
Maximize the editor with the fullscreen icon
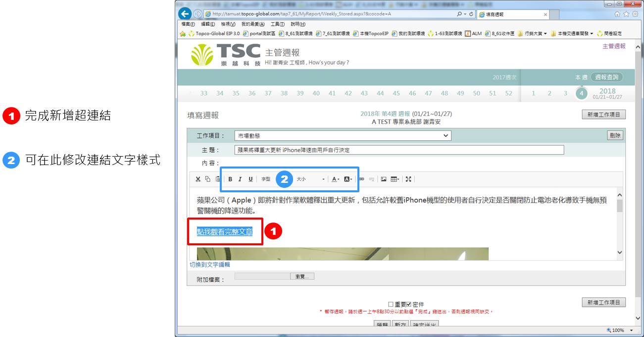point(408,179)
